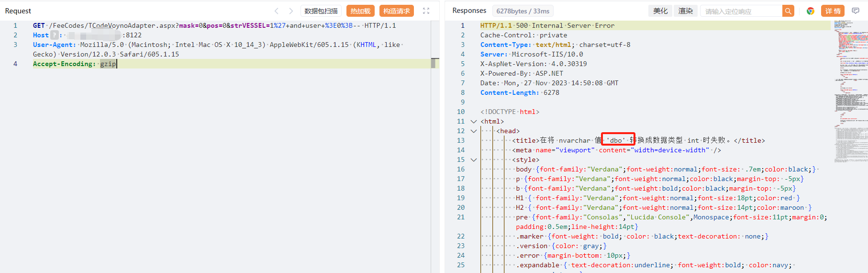Click the 6278bytes / 33ms status label
Image resolution: width=868 pixels, height=273 pixels.
[523, 11]
